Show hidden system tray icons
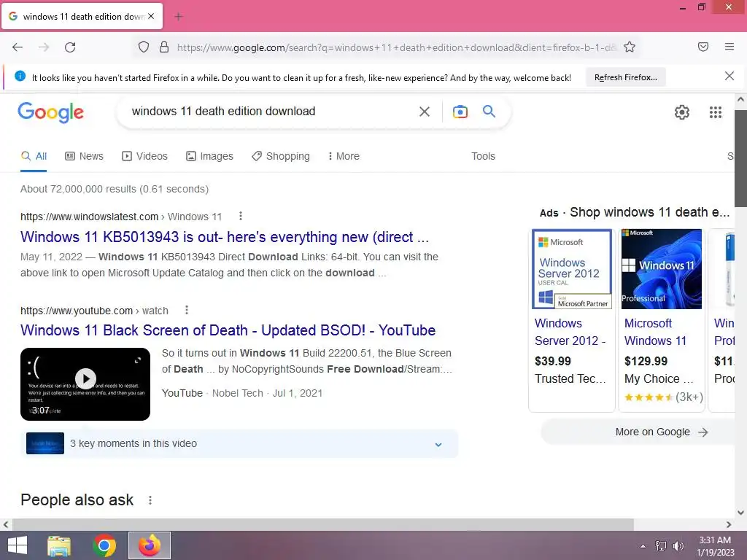The height and width of the screenshot is (560, 747). [x=643, y=545]
